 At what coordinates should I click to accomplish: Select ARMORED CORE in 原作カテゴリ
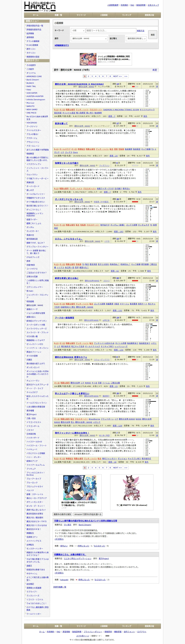pos(34,76)
